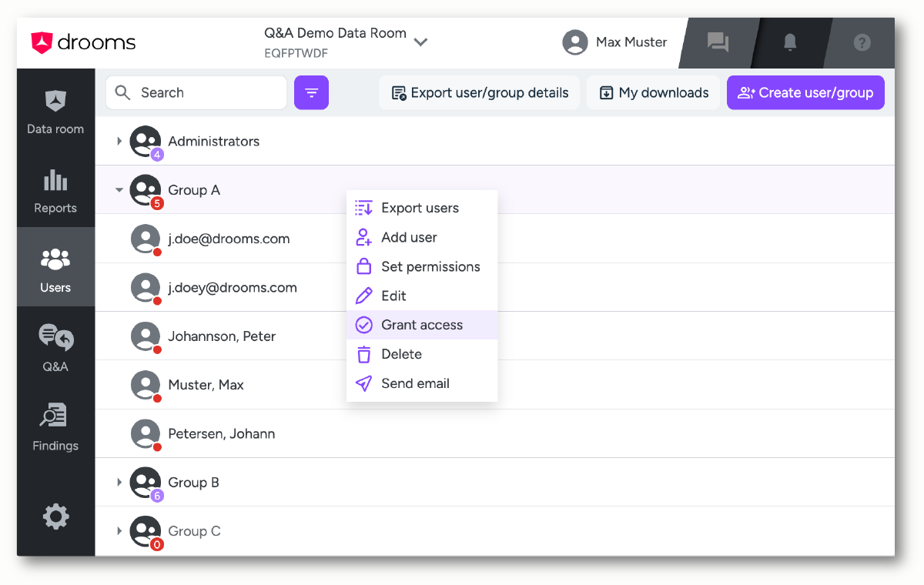Screen dimensions: 924x585
Task: Expand the Group C tree
Action: 119,531
